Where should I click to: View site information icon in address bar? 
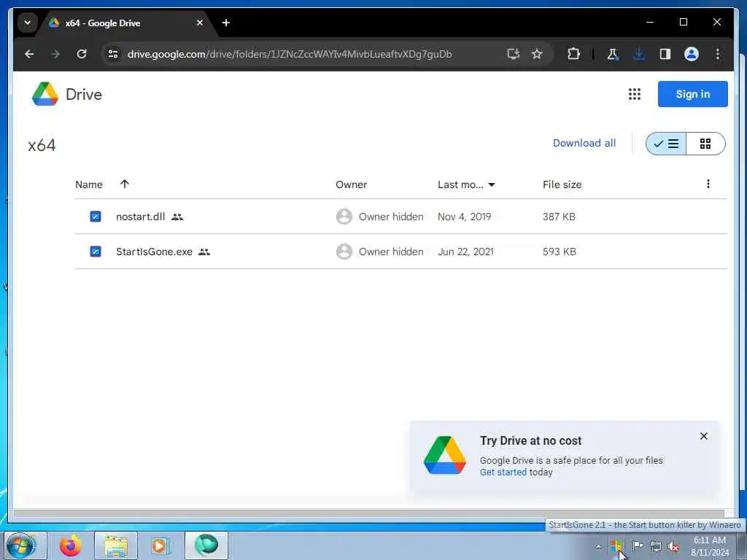(x=113, y=54)
